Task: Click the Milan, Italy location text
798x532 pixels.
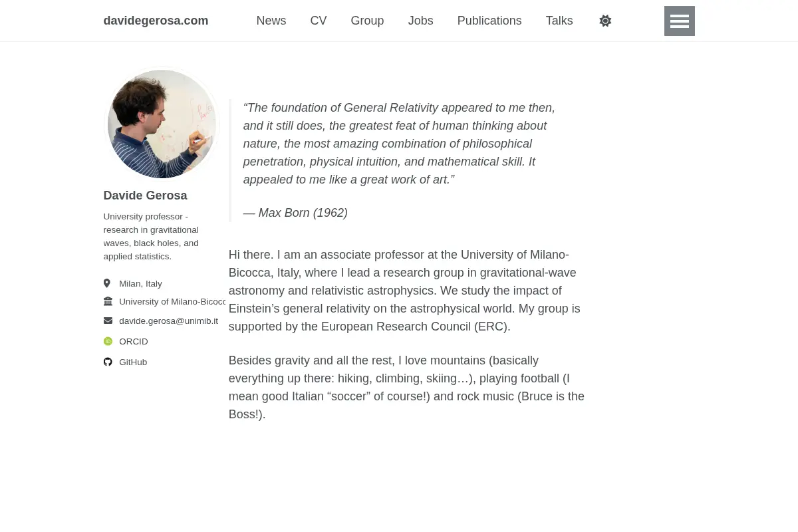Action: click(140, 283)
